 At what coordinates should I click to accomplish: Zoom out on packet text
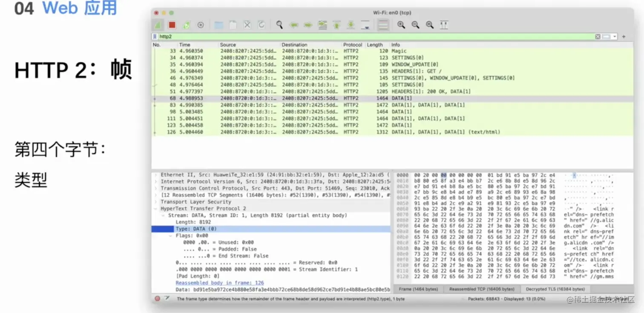415,25
